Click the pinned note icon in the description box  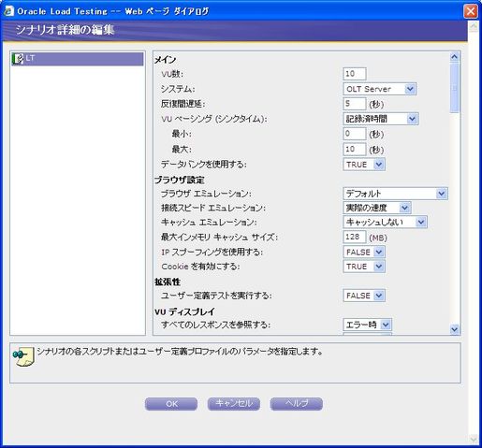click(23, 356)
